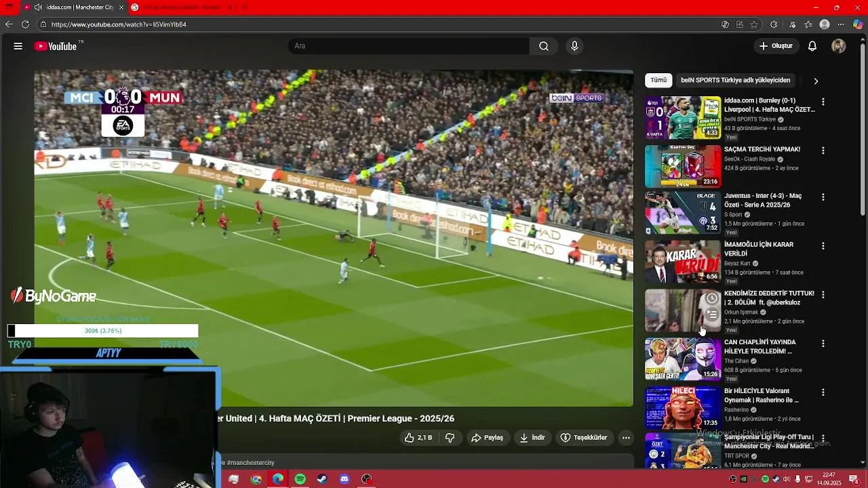This screenshot has width=868, height=488.
Task: Download the video with İndir
Action: click(x=532, y=438)
